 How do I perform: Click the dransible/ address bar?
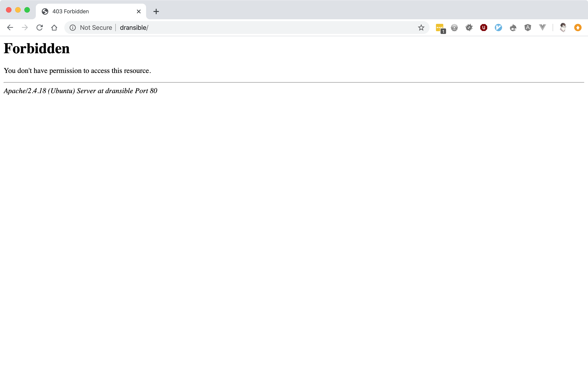[243, 28]
